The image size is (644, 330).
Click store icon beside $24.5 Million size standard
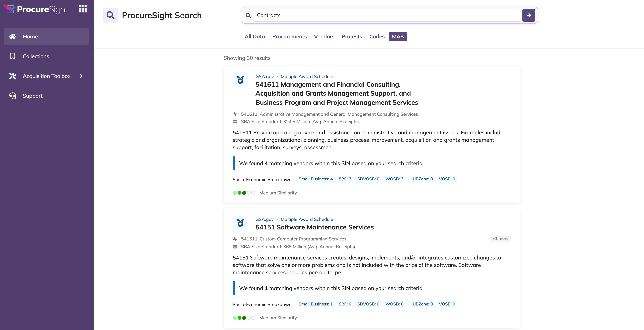(235, 122)
